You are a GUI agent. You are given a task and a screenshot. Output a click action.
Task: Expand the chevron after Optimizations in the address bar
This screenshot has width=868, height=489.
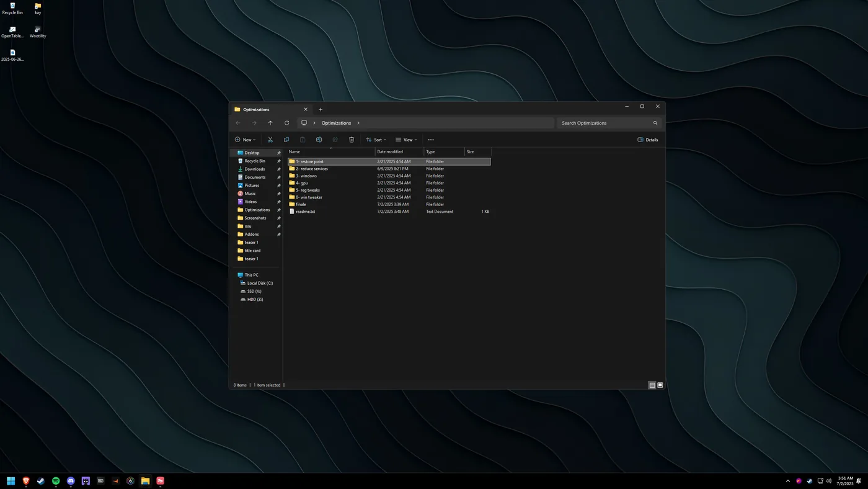coord(358,123)
